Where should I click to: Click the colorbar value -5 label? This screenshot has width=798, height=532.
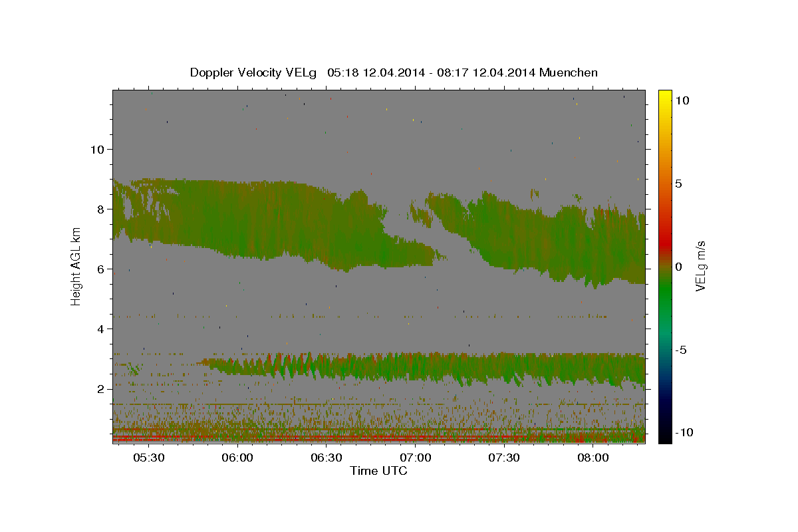coord(680,350)
